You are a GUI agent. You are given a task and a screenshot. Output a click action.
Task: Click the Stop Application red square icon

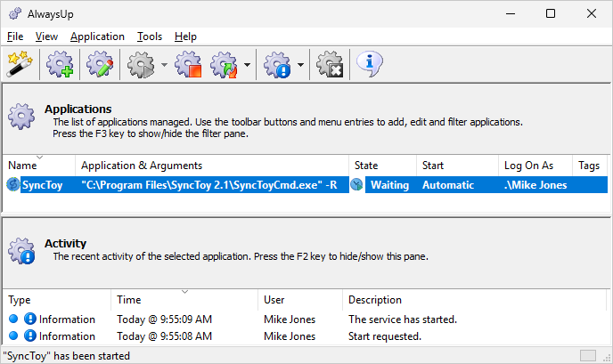coord(188,64)
